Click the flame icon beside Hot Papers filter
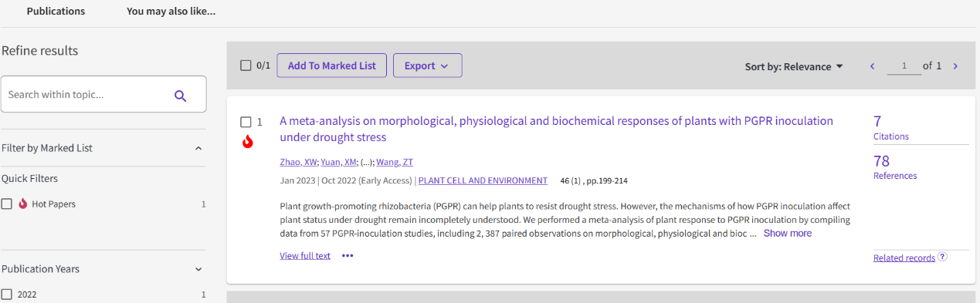The width and height of the screenshot is (980, 303). (x=23, y=204)
